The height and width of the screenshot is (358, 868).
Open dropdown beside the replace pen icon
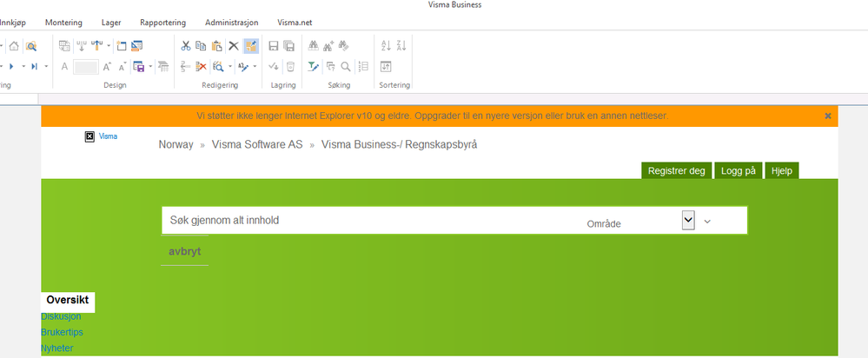(255, 66)
